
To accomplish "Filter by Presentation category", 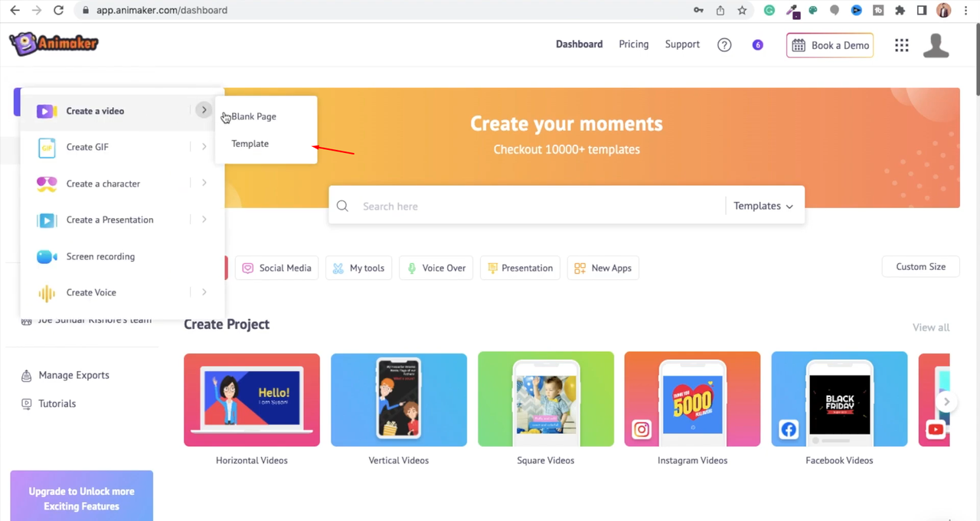I will (x=520, y=268).
